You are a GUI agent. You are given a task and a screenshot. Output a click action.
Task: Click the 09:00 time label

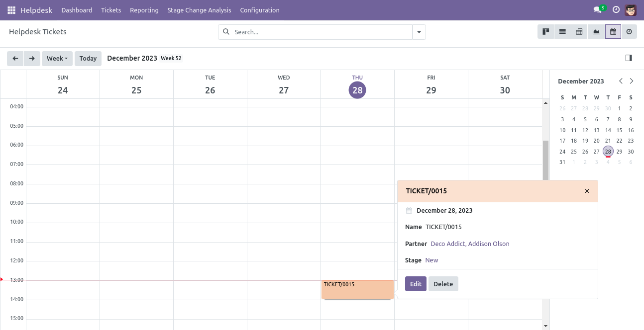(17, 203)
